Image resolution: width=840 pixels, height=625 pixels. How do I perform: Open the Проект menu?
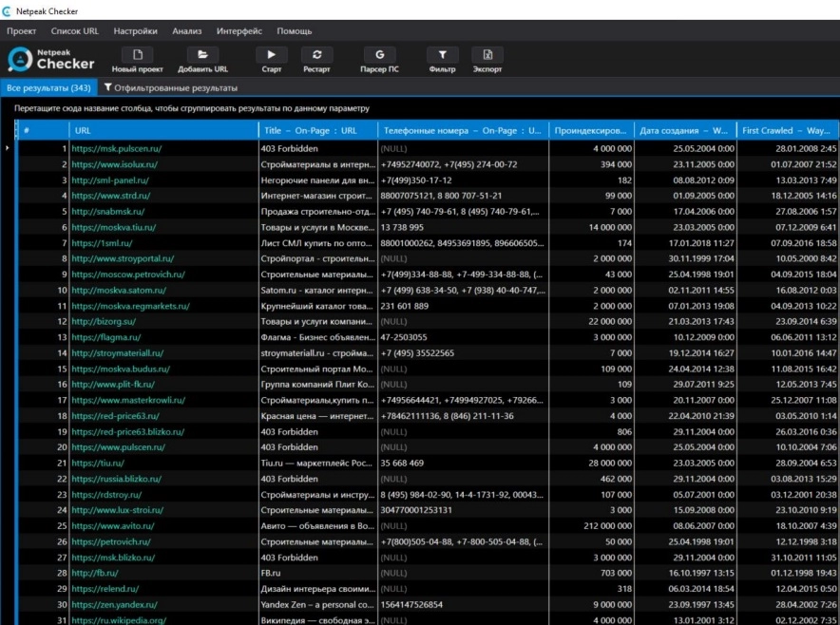22,31
